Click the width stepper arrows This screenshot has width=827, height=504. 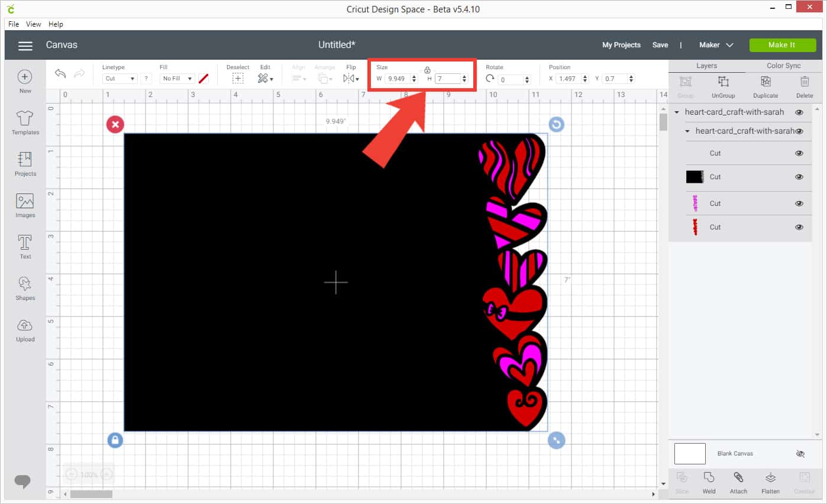click(414, 79)
